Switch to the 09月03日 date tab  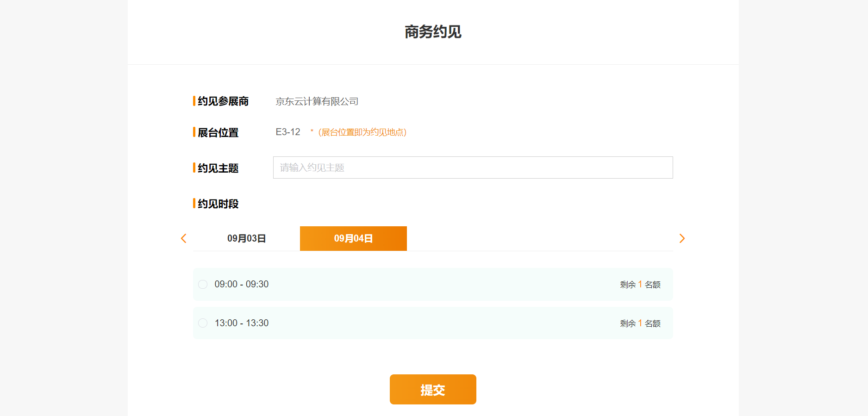[x=246, y=238]
